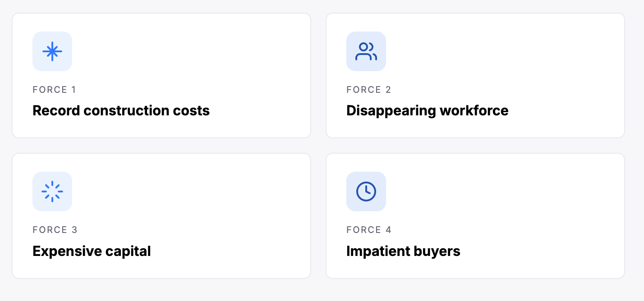This screenshot has width=644, height=301.
Task: Select the "FORCE 4" label text
Action: tap(369, 230)
